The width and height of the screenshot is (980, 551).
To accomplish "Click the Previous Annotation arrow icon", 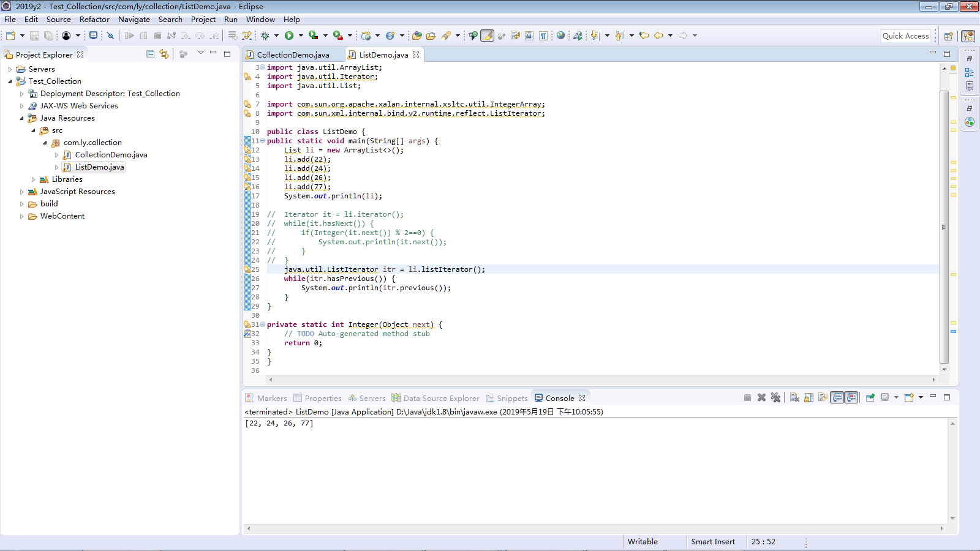I will pyautogui.click(x=619, y=36).
